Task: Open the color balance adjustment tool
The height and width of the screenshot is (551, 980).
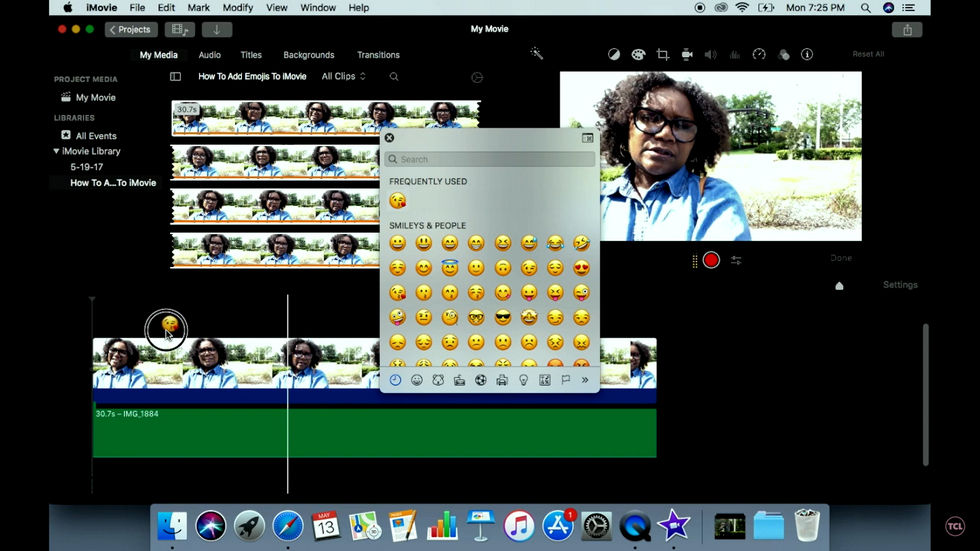Action: pos(614,54)
